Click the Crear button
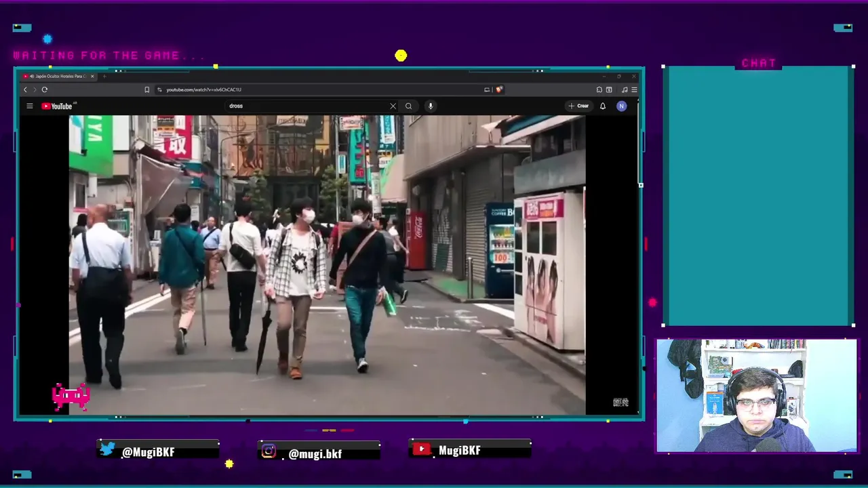The height and width of the screenshot is (488, 868). pos(579,106)
